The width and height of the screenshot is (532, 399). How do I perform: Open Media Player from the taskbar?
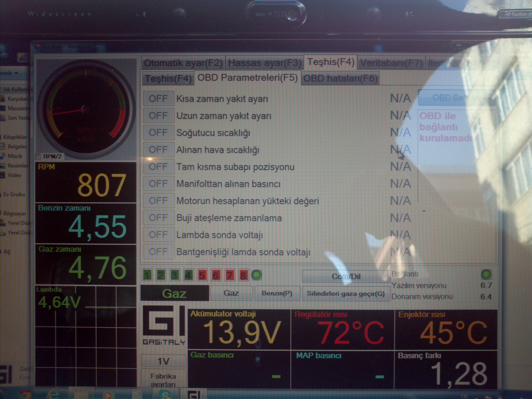108,395
